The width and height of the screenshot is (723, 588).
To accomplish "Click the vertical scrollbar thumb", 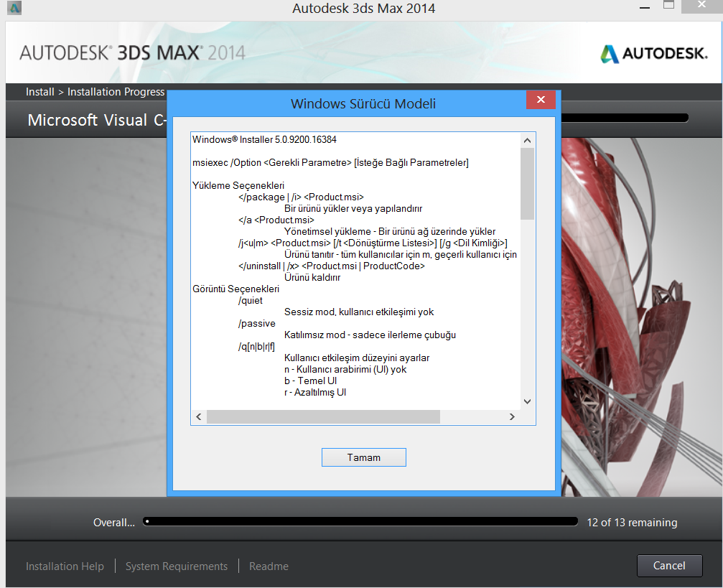I will [x=528, y=184].
